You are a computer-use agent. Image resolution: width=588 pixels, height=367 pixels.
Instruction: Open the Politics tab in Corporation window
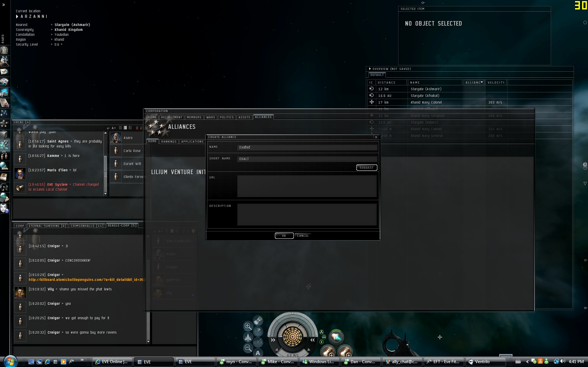click(x=227, y=117)
